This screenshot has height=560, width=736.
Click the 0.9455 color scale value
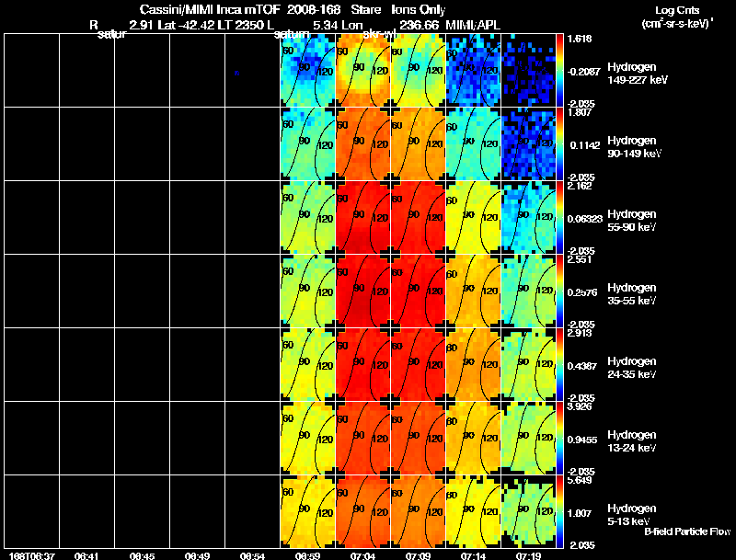(582, 440)
